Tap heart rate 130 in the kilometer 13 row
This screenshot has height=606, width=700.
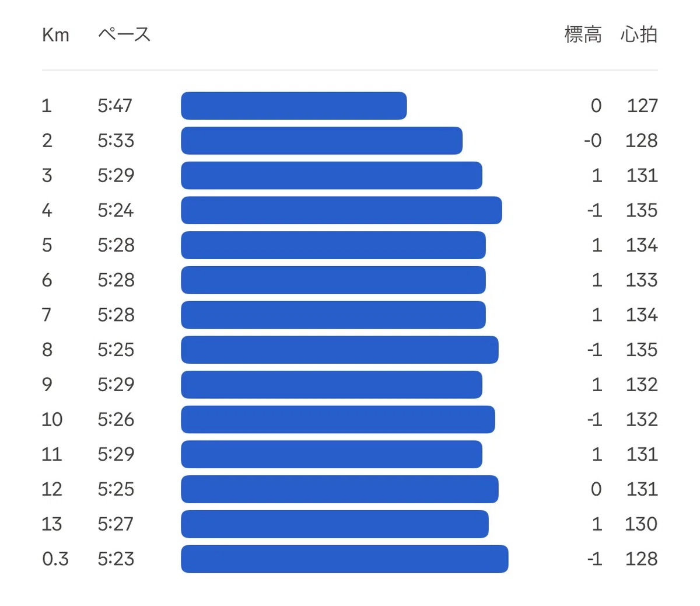tap(641, 524)
